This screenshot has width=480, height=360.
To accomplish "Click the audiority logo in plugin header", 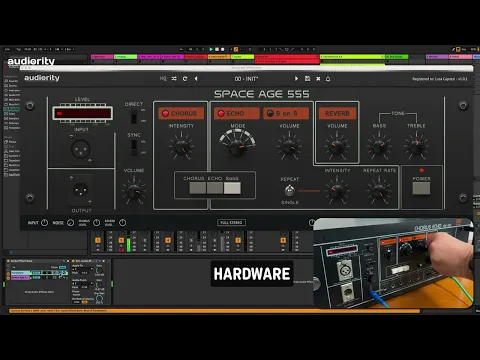I will pyautogui.click(x=42, y=78).
